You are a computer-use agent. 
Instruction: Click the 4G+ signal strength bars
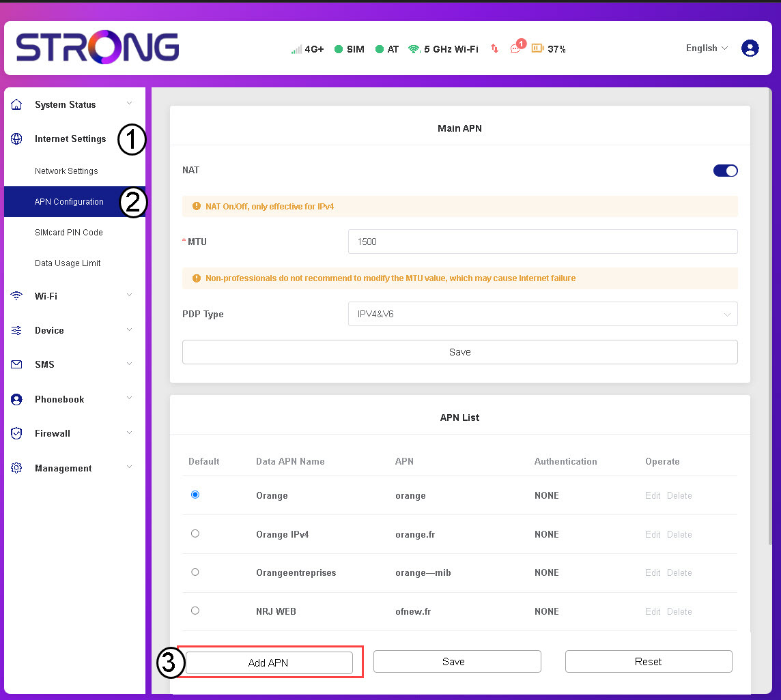click(296, 49)
